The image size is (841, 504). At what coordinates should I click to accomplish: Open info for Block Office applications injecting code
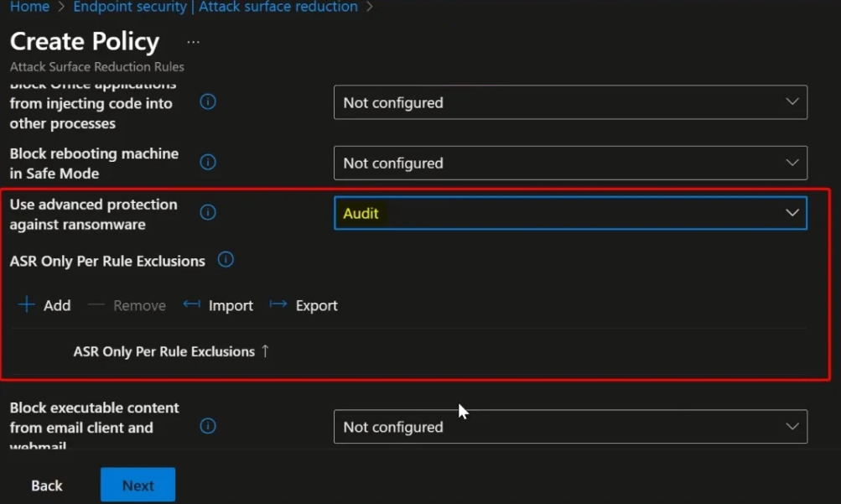(208, 101)
